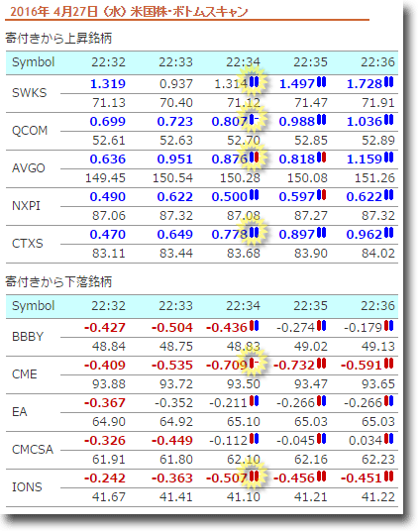Image resolution: width=420 pixels, height=531 pixels.
Task: Click the QCOM symbol
Action: click(30, 131)
